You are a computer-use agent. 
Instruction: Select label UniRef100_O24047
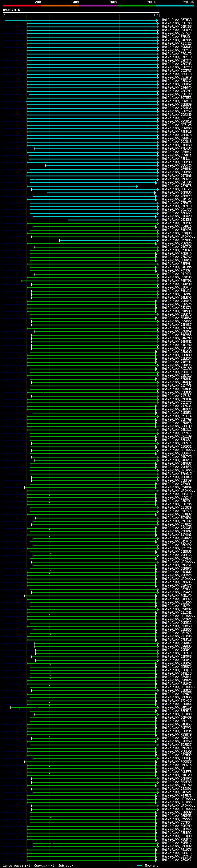click(x=177, y=152)
